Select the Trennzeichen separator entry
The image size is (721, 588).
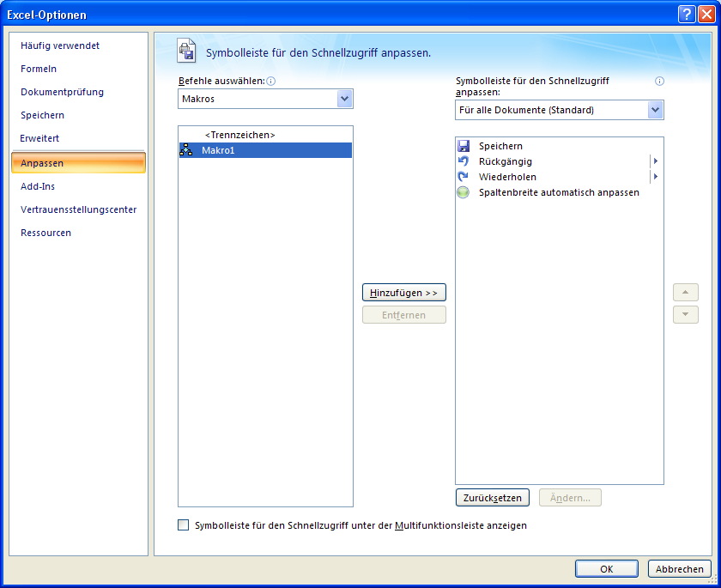240,135
